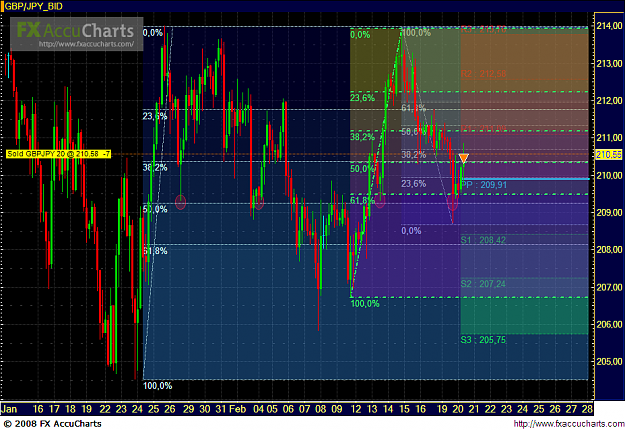Click the Jan label on date axis
625x430 pixels.
[x=9, y=409]
